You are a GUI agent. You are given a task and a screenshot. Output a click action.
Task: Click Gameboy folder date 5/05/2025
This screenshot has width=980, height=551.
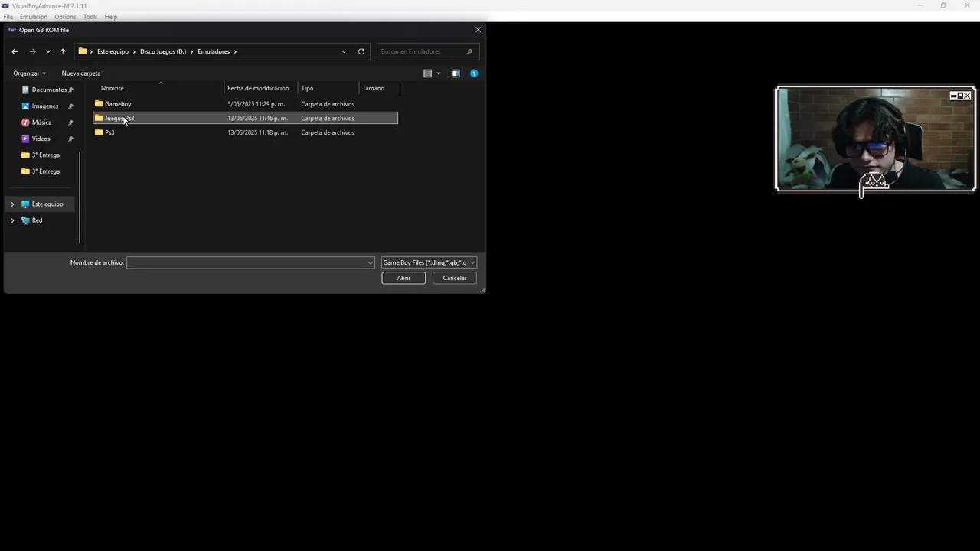tap(256, 104)
